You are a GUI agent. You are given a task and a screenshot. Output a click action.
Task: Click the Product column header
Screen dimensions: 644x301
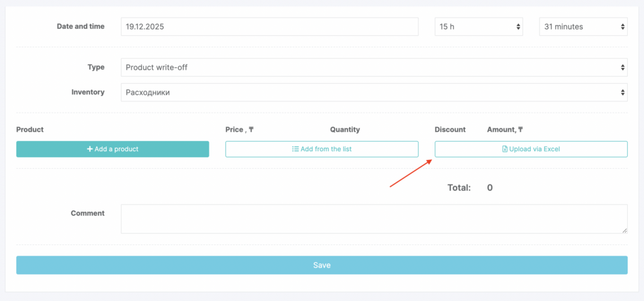pos(30,130)
